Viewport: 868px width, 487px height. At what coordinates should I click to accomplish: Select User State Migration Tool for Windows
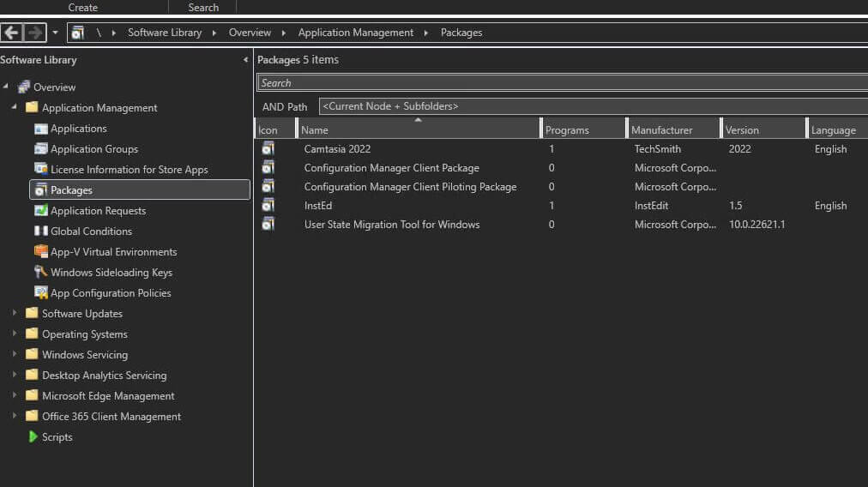click(x=392, y=224)
